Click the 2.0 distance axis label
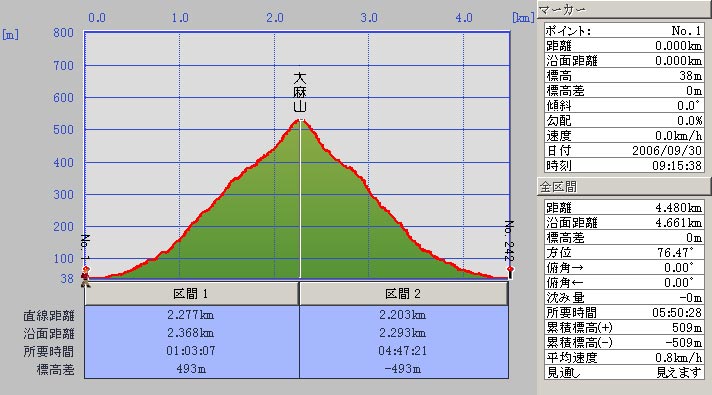The height and width of the screenshot is (395, 712). click(x=275, y=18)
